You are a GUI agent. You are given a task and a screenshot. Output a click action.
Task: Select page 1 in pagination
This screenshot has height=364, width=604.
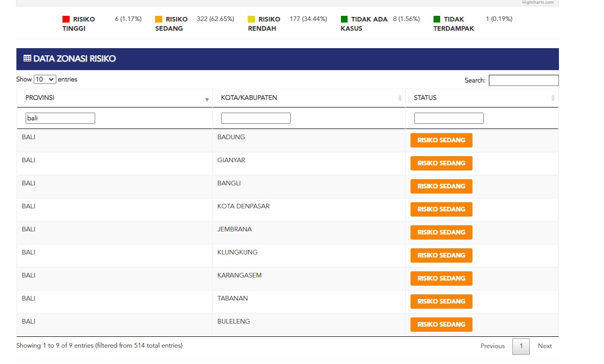tap(521, 346)
